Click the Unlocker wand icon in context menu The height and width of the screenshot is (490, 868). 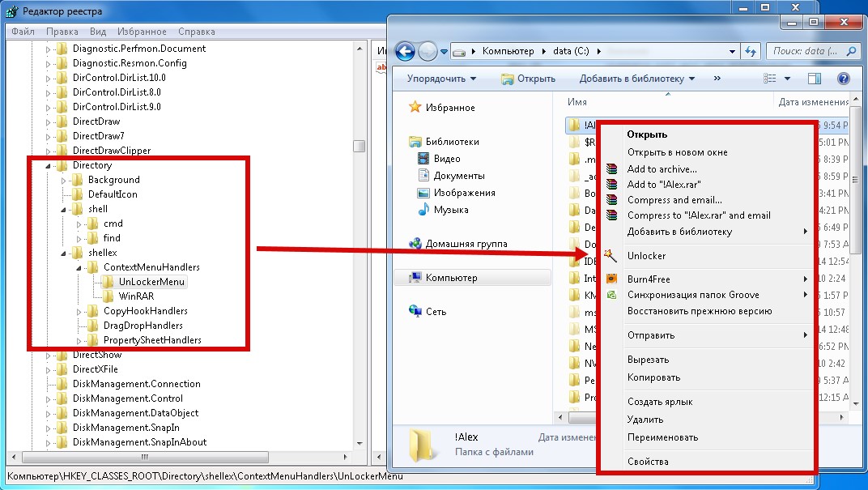(611, 256)
